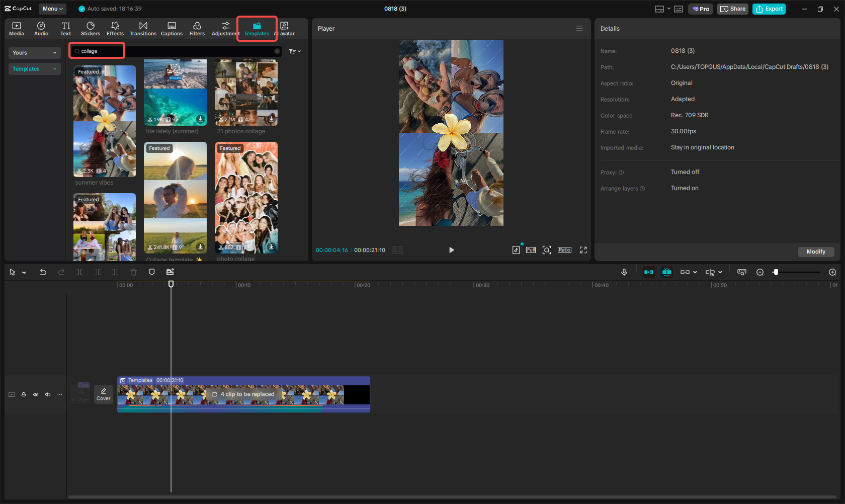Open the Menu in the top-left corner
Viewport: 845px width, 504px height.
(52, 9)
